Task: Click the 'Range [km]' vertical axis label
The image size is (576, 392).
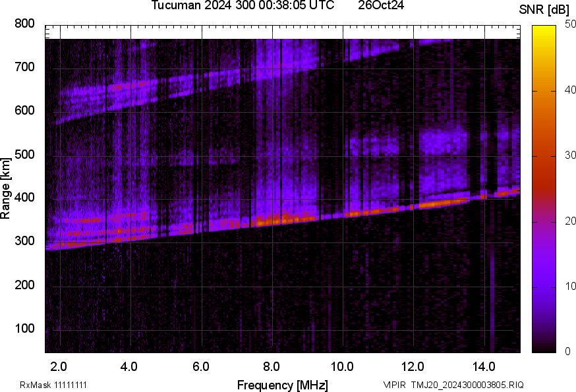Action: pos(6,188)
